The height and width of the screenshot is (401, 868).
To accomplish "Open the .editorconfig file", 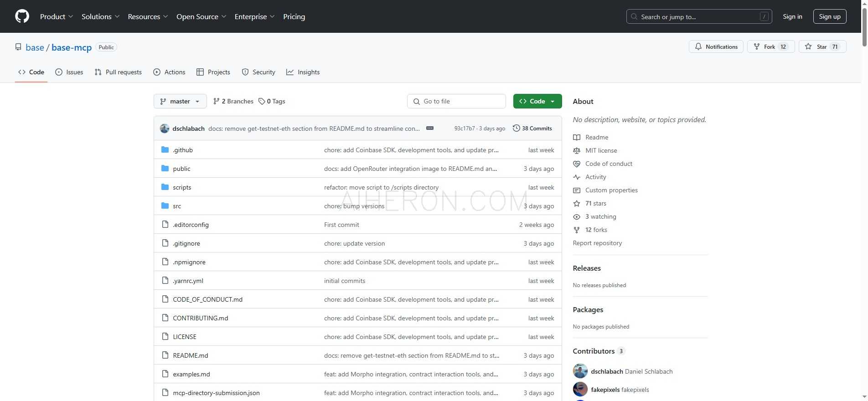I will [191, 225].
